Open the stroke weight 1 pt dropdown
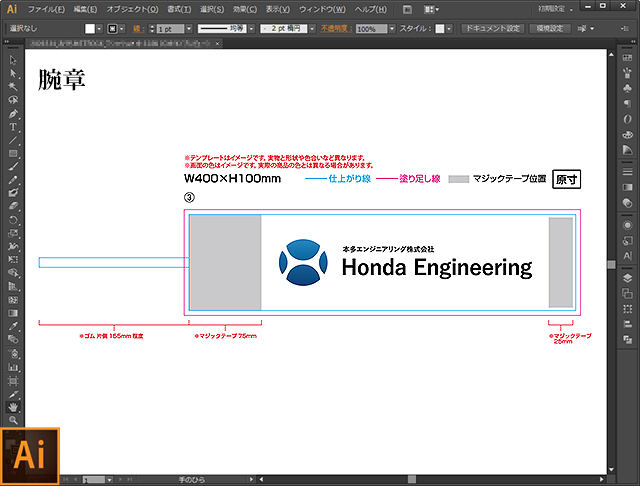640x486 pixels. coord(189,29)
